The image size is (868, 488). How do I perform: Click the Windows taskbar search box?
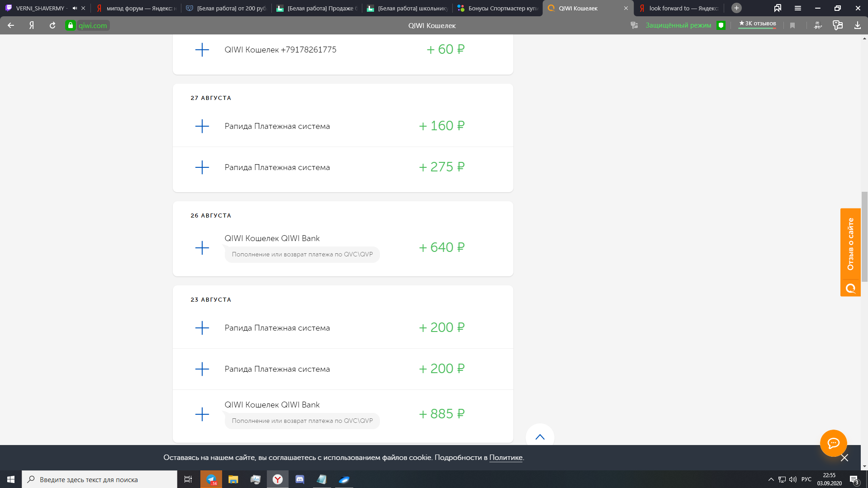[100, 479]
